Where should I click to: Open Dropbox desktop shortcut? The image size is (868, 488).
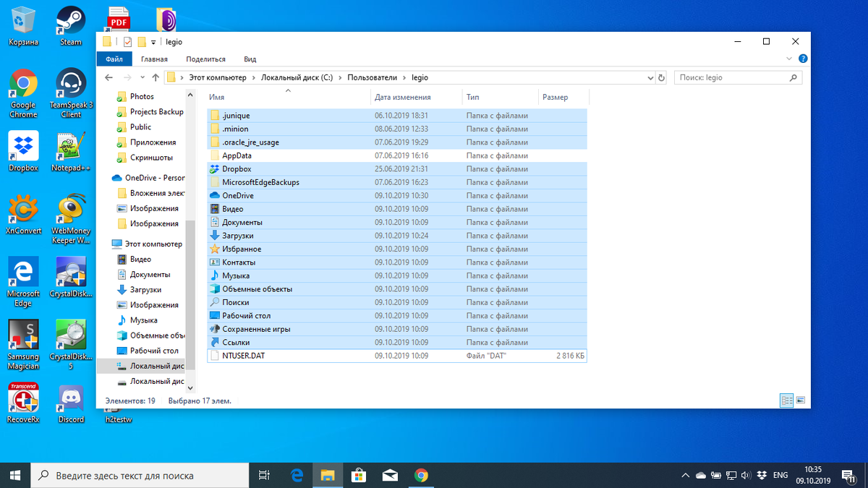(23, 152)
